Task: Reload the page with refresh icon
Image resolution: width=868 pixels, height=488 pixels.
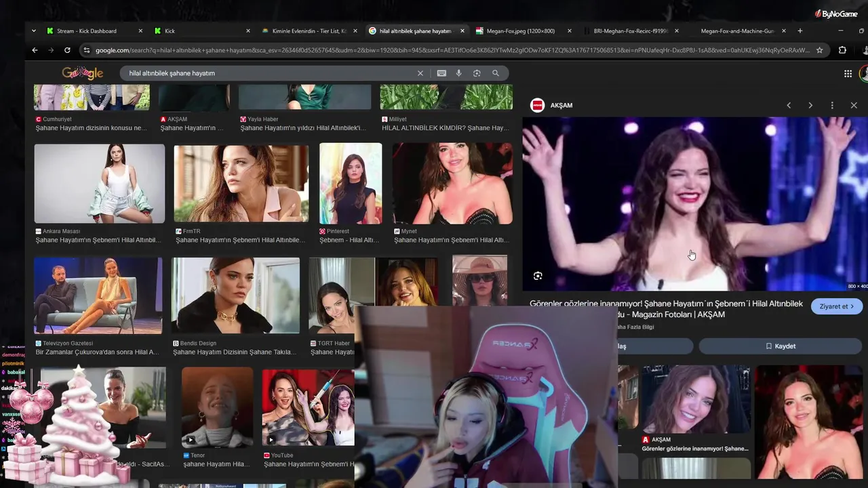Action: click(67, 50)
